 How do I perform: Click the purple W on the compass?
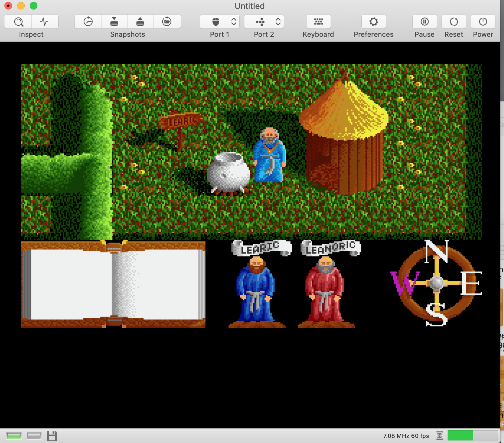click(x=404, y=283)
